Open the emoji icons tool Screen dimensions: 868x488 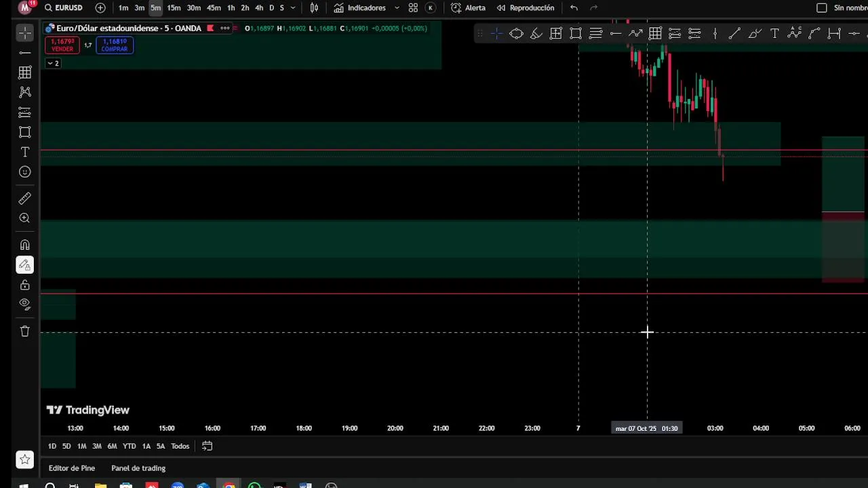tap(25, 172)
